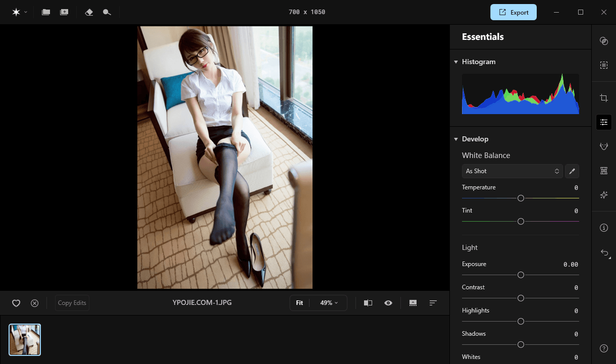Viewport: 616px width, 364px height.
Task: Click the Exposure slider handle
Action: [x=521, y=275]
